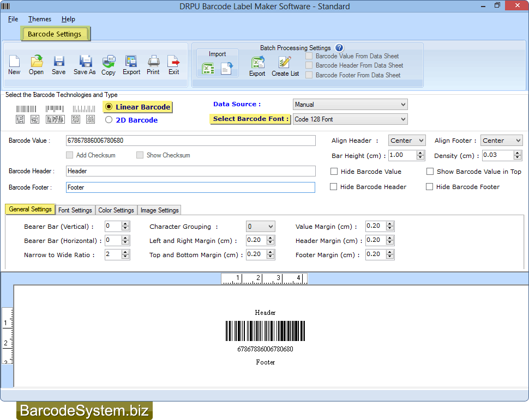Select third linear barcode sample icon
The image size is (529, 420).
pyautogui.click(x=83, y=109)
